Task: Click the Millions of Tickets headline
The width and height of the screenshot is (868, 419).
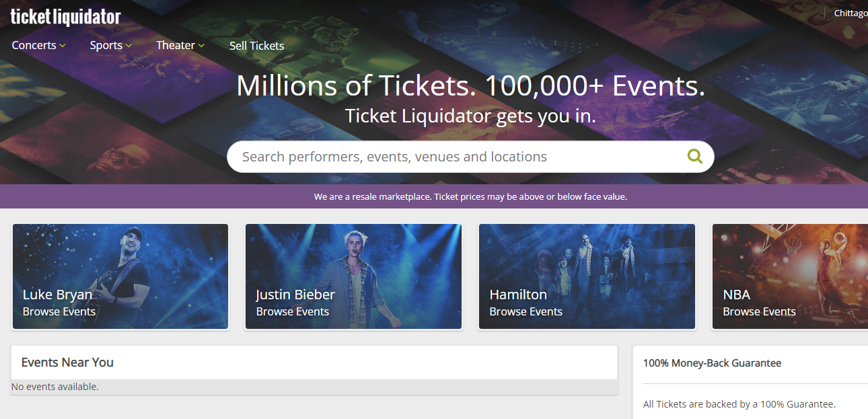Action: 470,85
